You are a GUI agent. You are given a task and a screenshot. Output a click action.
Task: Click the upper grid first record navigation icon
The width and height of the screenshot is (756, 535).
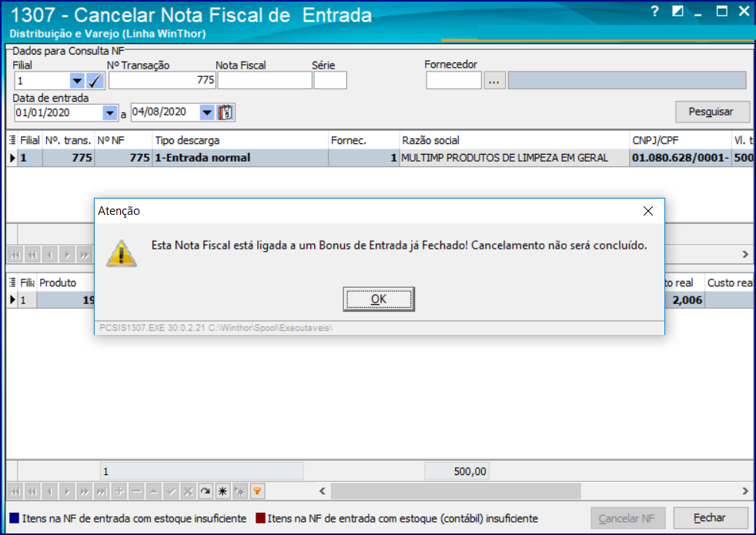tap(15, 255)
